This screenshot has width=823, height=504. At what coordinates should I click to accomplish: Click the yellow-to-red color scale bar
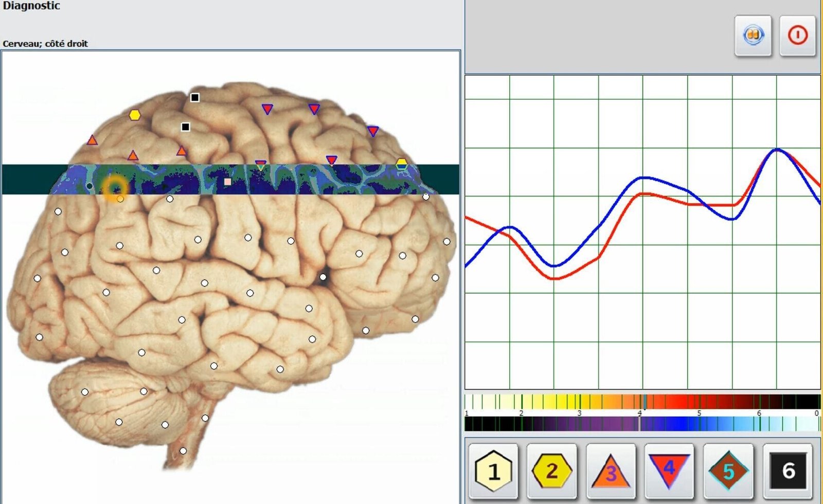coord(642,401)
